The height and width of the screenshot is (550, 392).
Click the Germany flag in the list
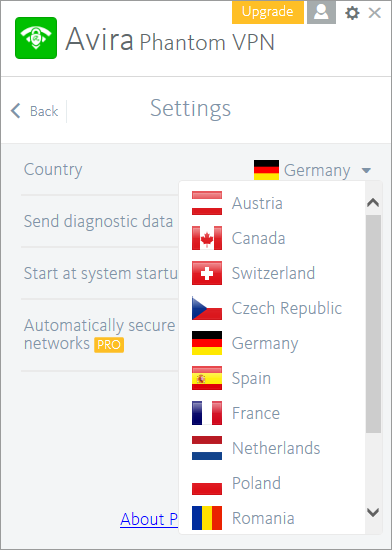point(207,343)
